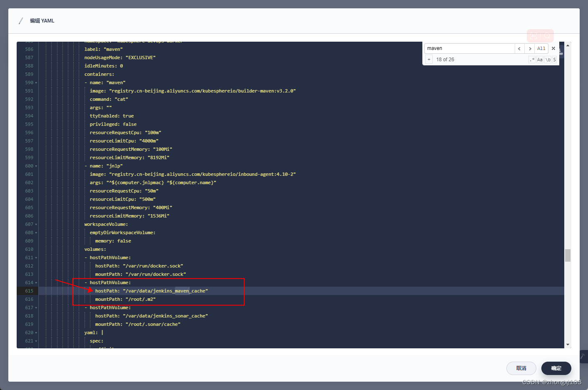
Task: Collapse fold at line 614
Action: point(36,282)
